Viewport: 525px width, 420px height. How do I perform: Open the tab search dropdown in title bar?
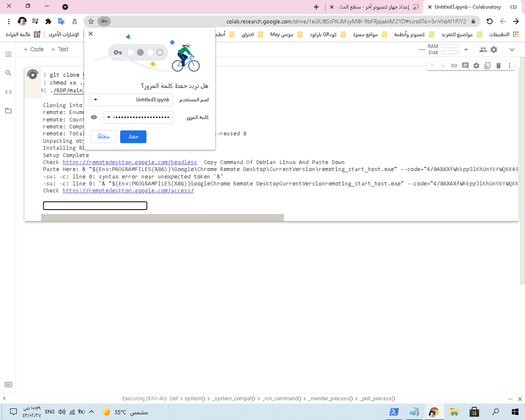tap(65, 7)
